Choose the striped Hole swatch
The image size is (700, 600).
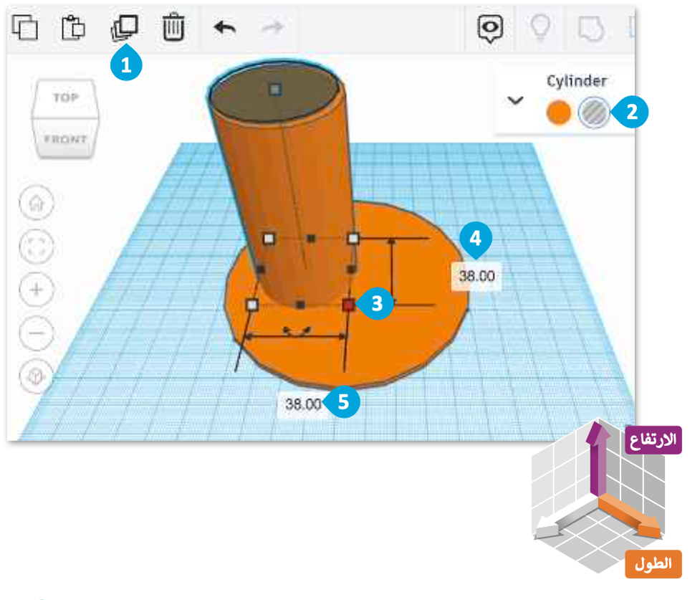pos(594,112)
